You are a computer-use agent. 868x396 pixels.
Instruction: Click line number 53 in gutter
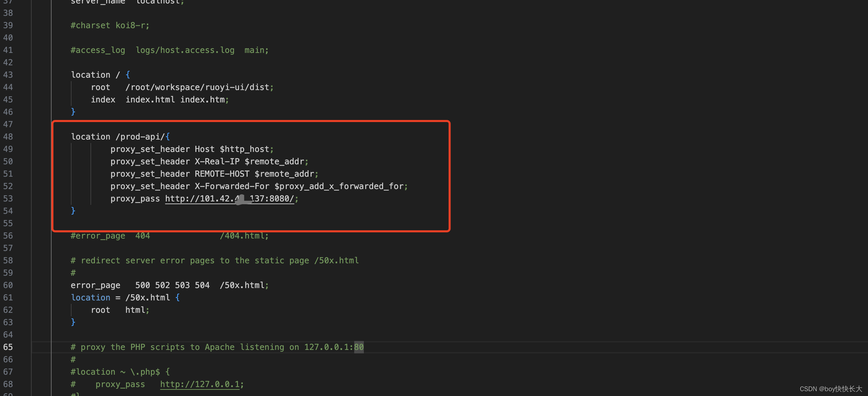tap(8, 199)
